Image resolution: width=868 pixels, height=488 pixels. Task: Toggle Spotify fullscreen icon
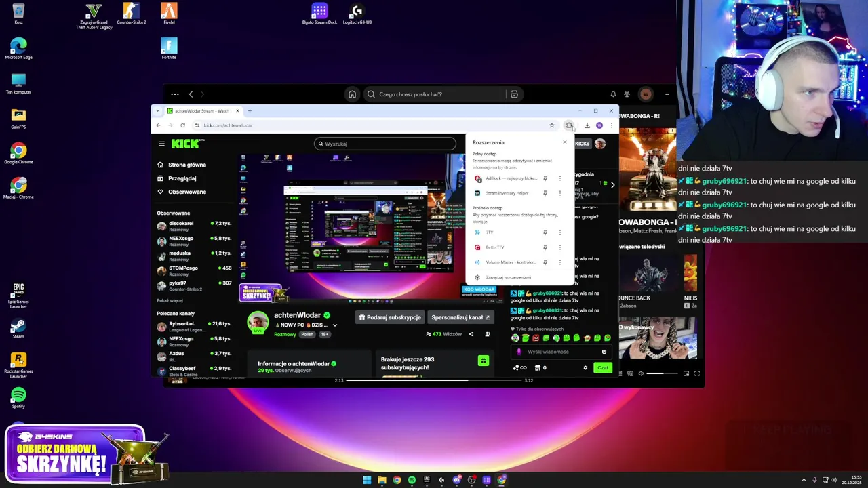(696, 373)
